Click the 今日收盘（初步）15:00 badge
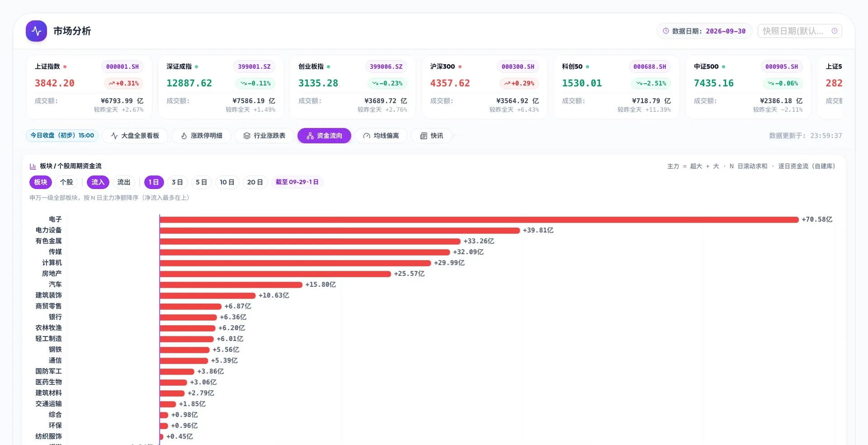 point(62,136)
